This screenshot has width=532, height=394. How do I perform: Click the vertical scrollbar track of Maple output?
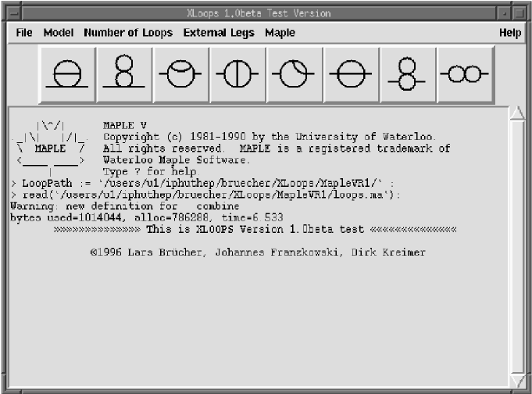pyautogui.click(x=516, y=250)
